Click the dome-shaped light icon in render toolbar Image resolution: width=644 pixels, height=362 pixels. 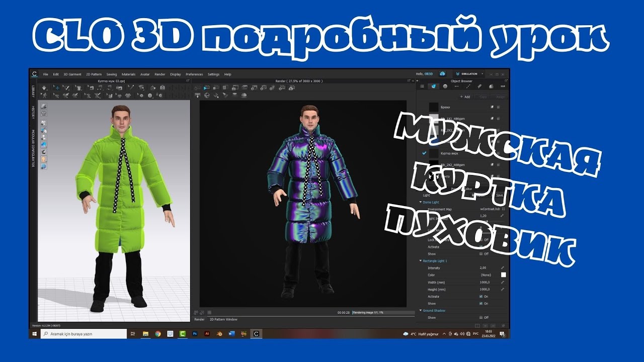(x=245, y=95)
